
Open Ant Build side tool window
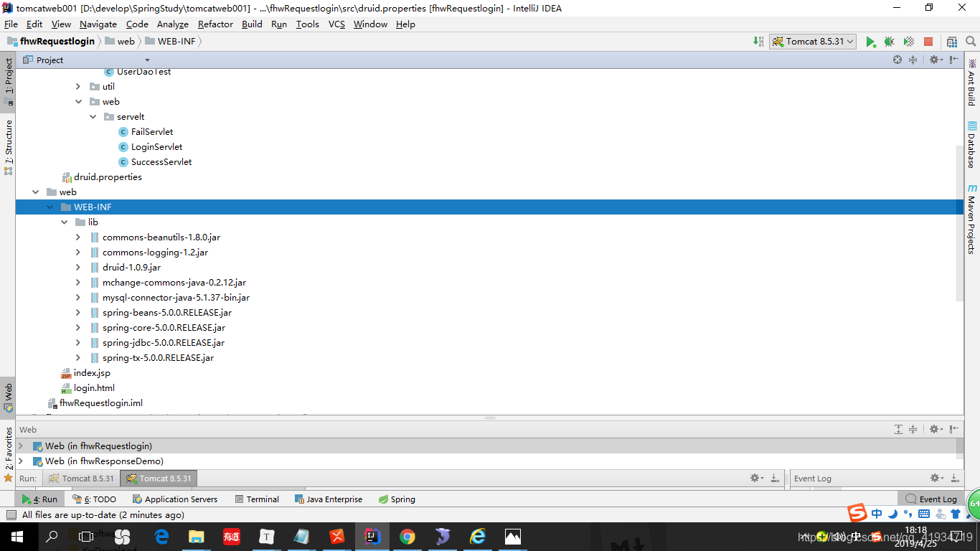pyautogui.click(x=971, y=83)
